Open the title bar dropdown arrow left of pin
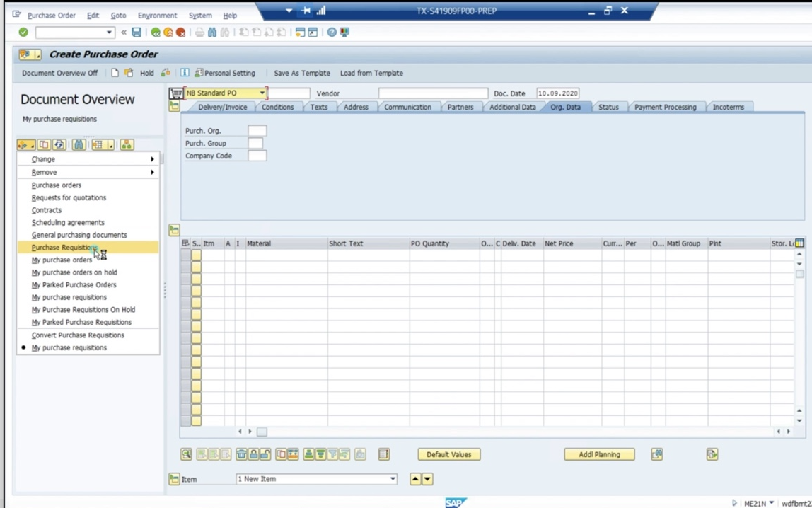 (289, 11)
